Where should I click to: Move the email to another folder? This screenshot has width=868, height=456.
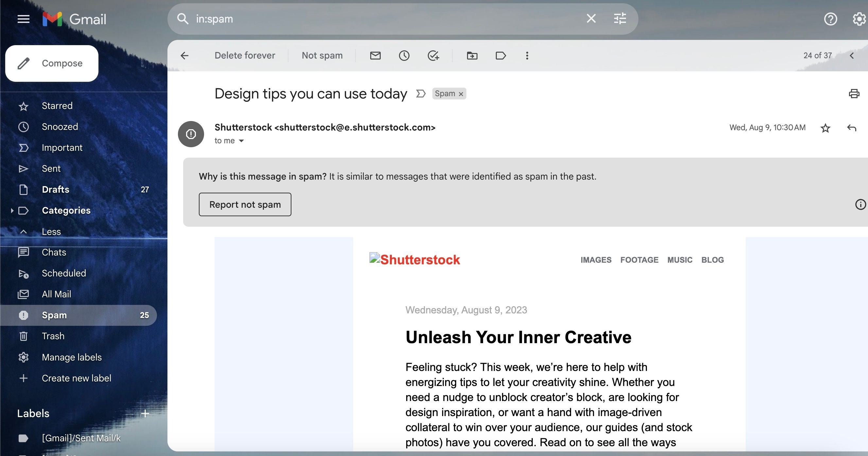point(472,55)
